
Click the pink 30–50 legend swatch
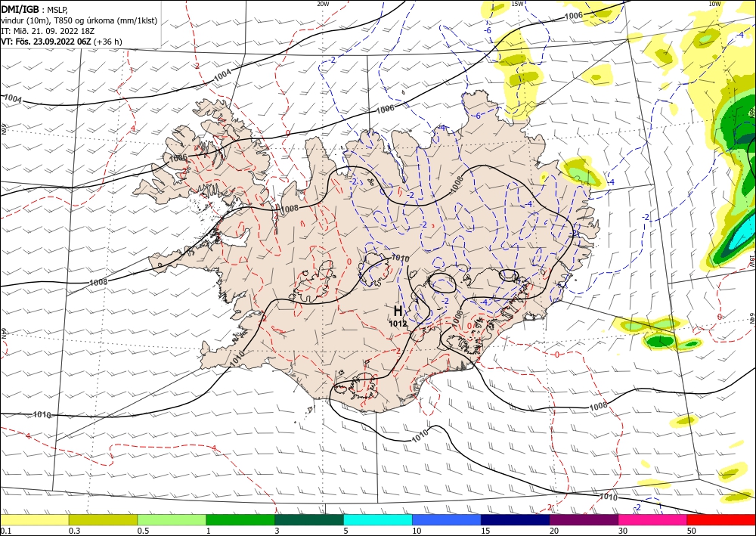pyautogui.click(x=652, y=519)
